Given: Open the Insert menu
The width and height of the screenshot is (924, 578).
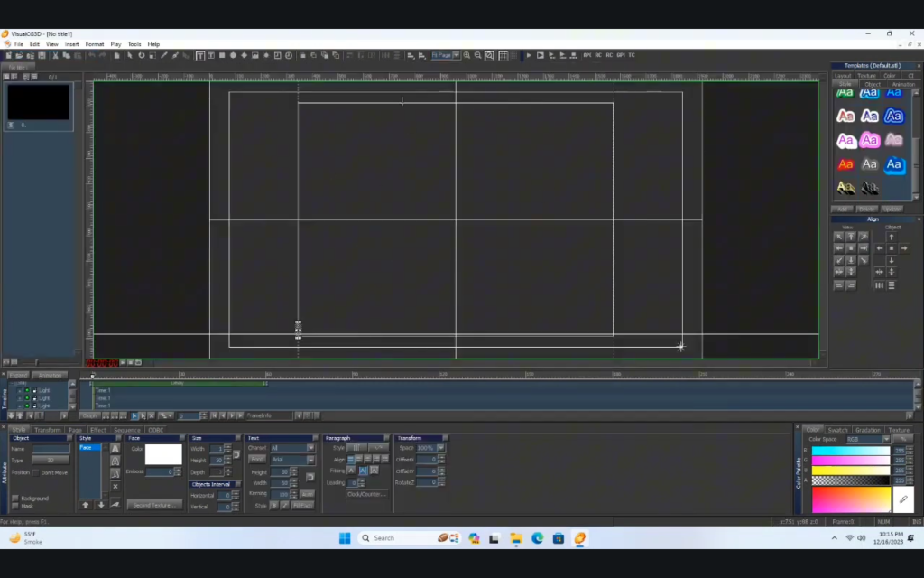Looking at the screenshot, I should click(72, 43).
